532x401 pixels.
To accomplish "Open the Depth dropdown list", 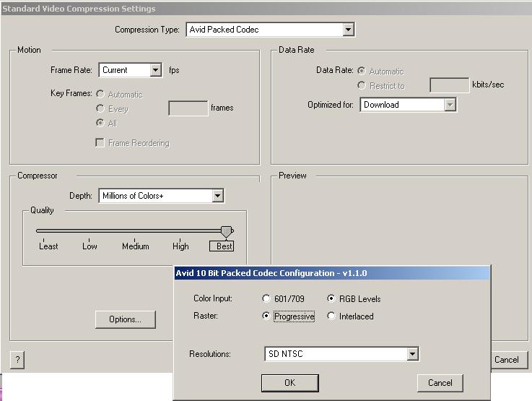I will point(161,196).
